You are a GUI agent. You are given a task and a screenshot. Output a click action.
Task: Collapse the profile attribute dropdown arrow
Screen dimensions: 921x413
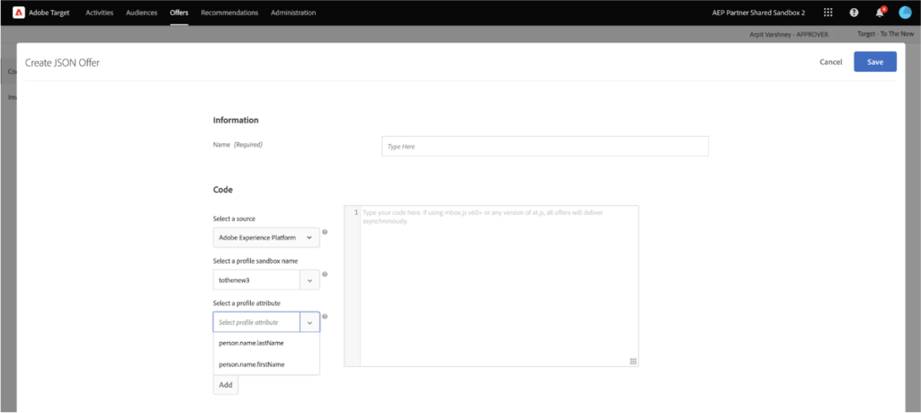tap(310, 323)
